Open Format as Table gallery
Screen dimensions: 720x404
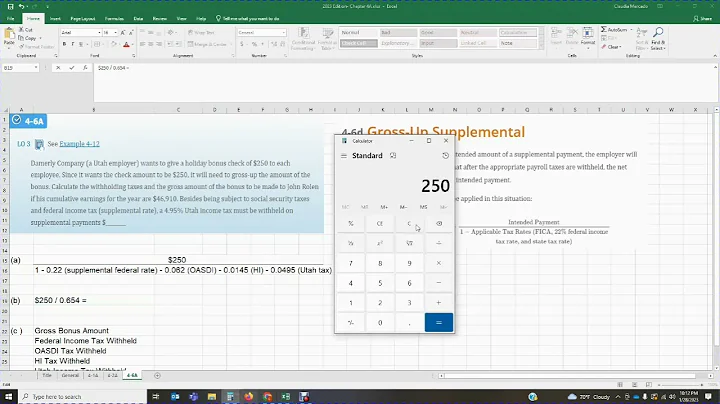(x=327, y=39)
